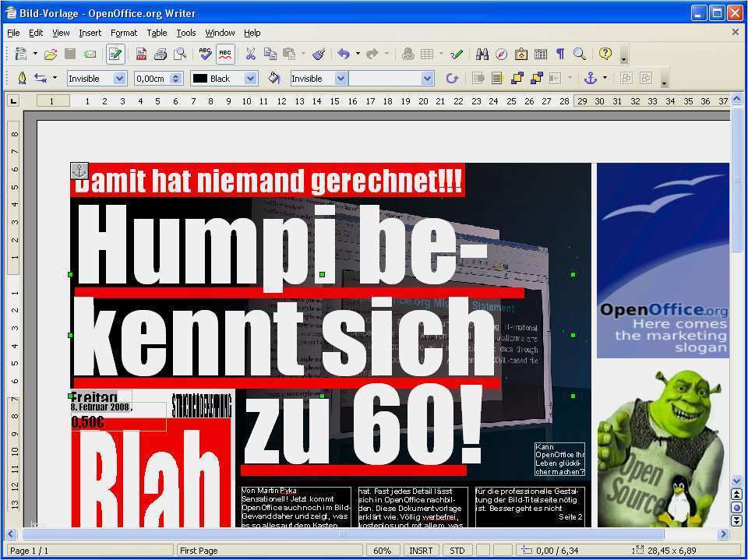This screenshot has width=748, height=560.
Task: Toggle edit mode with the Edit File icon
Action: tap(115, 54)
